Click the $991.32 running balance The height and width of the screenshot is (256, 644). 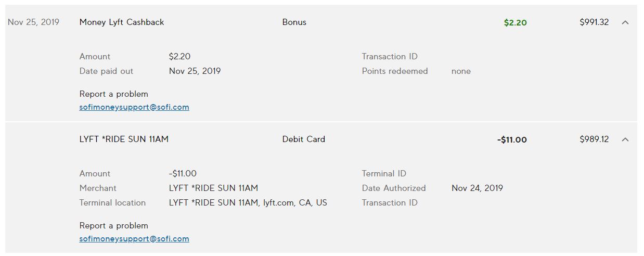[594, 22]
